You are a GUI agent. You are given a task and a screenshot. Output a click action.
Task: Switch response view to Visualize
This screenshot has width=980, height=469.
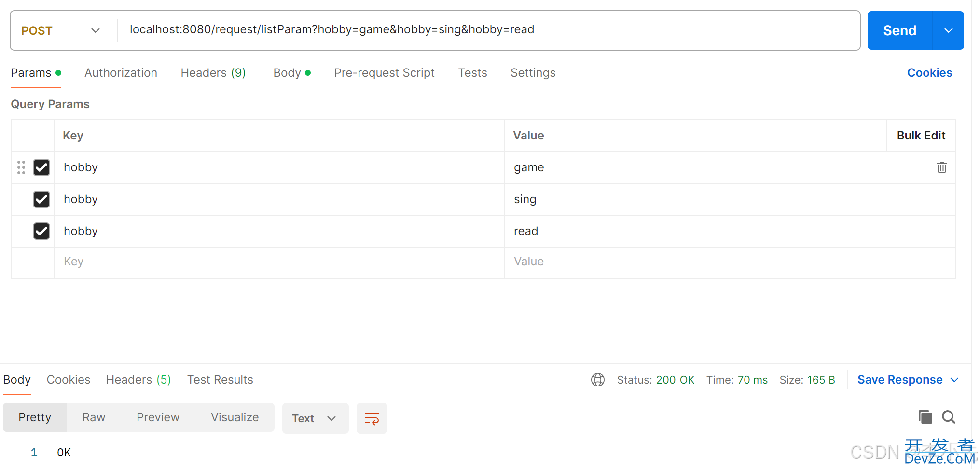point(235,417)
